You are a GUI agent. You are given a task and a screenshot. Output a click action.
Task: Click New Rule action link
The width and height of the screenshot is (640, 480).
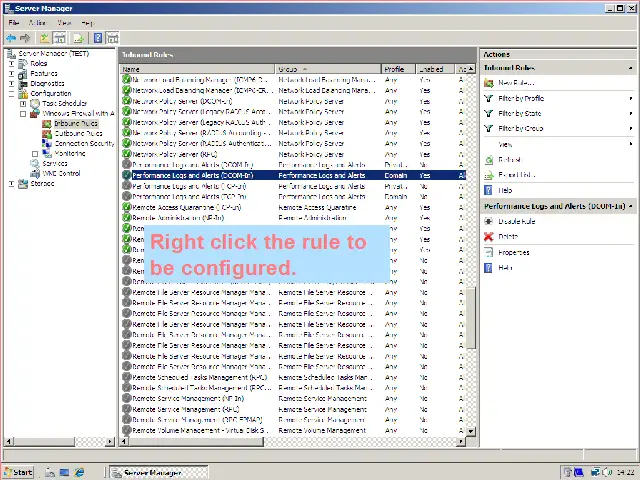[x=516, y=83]
